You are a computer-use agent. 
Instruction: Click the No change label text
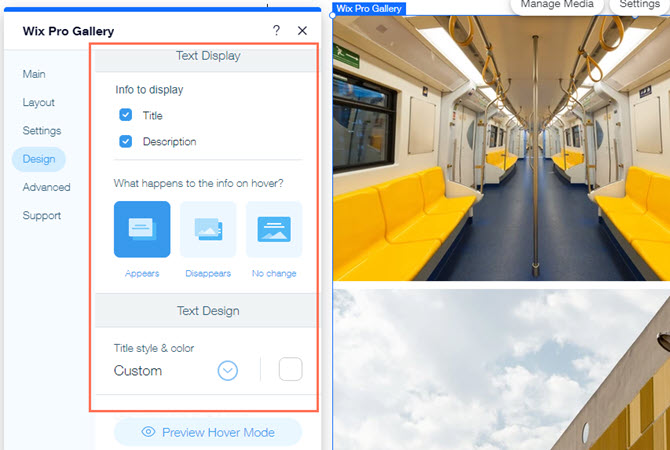[x=274, y=274]
